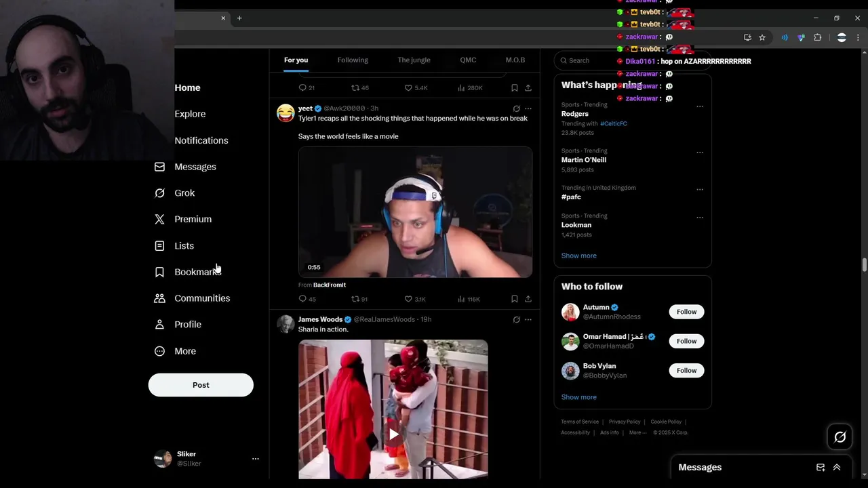Switch to the For you tab
The height and width of the screenshot is (488, 868).
(296, 60)
